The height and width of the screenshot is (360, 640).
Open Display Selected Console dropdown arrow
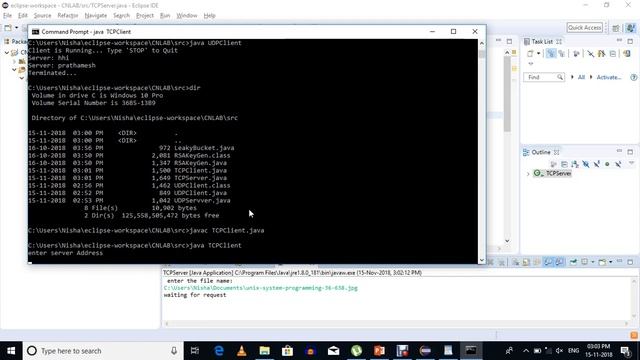pyautogui.click(x=593, y=262)
